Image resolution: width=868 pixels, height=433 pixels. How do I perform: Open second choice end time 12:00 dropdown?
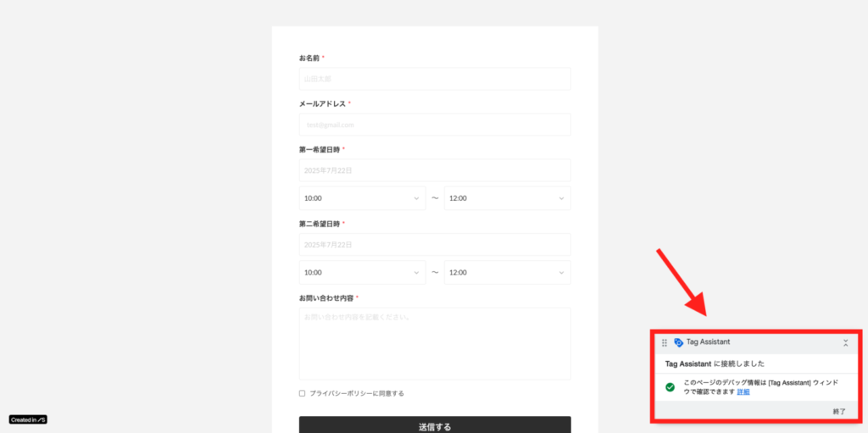(x=507, y=272)
